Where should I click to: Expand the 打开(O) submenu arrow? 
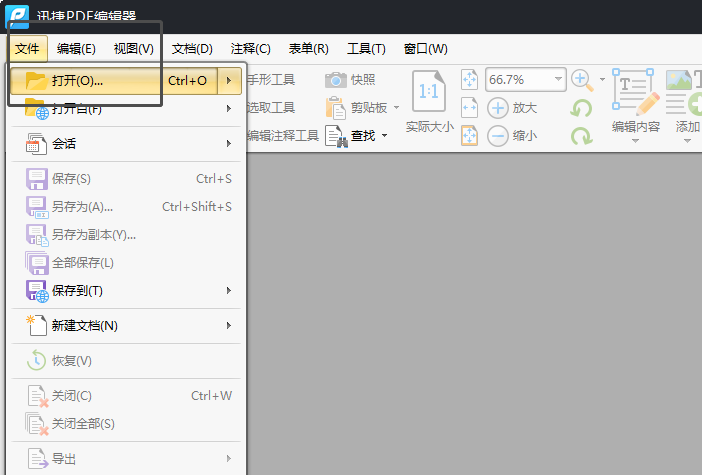pyautogui.click(x=229, y=81)
